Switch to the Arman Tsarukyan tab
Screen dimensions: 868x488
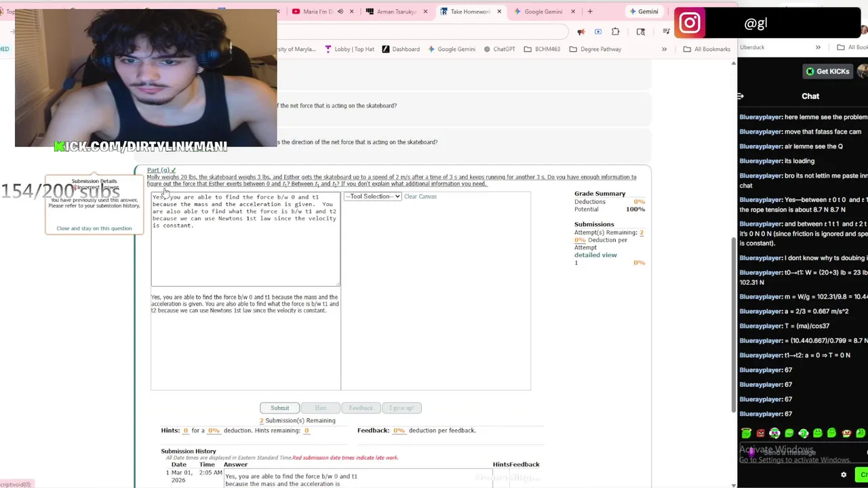point(397,12)
